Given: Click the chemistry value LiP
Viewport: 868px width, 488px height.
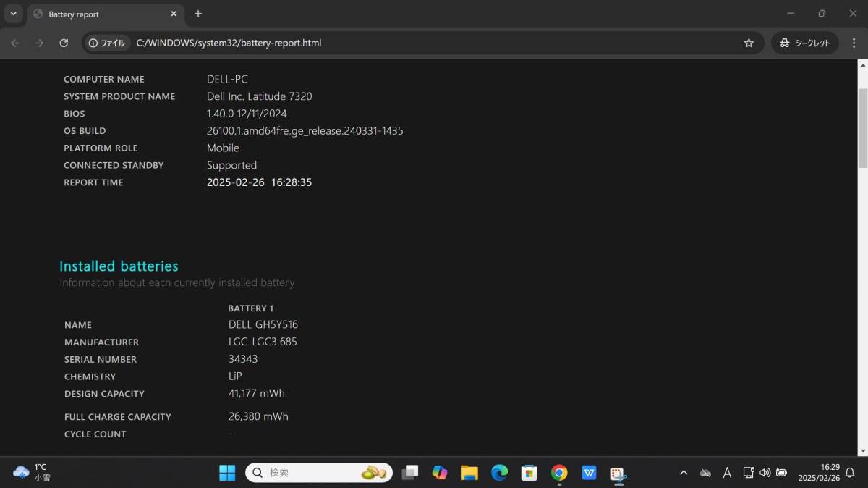Looking at the screenshot, I should point(235,376).
